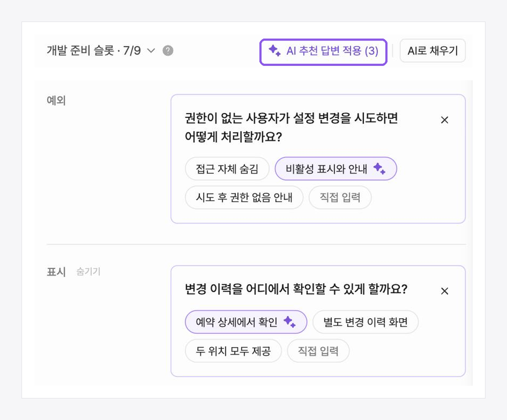Dismiss the permission question card with X
This screenshot has height=420, width=507.
[x=445, y=120]
